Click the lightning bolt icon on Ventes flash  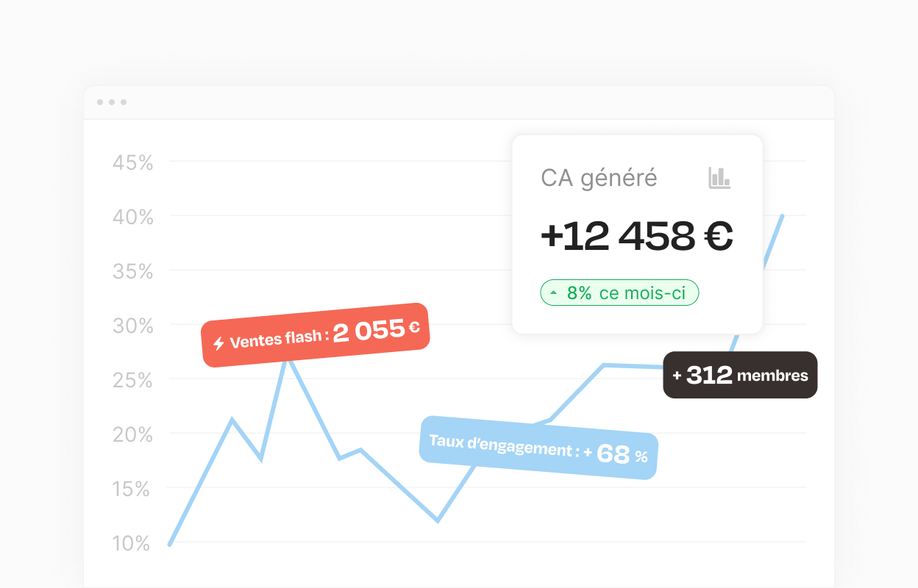218,343
